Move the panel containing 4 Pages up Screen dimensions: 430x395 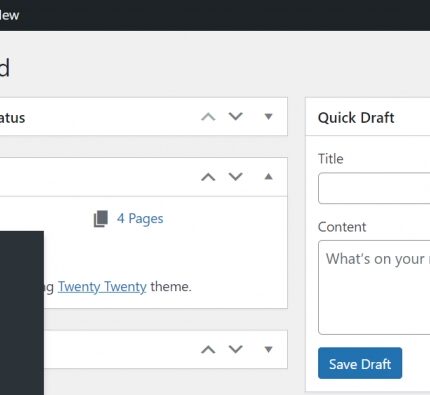pyautogui.click(x=208, y=177)
